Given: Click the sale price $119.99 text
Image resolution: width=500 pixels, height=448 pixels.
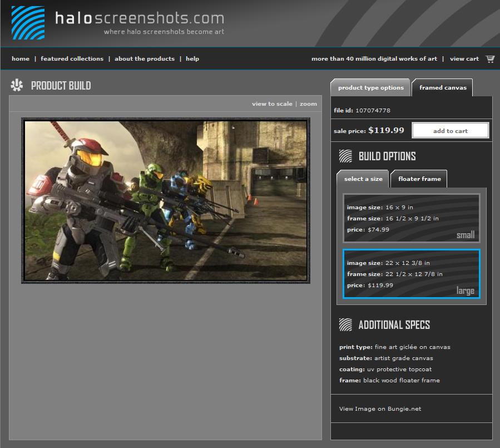Looking at the screenshot, I should click(369, 131).
